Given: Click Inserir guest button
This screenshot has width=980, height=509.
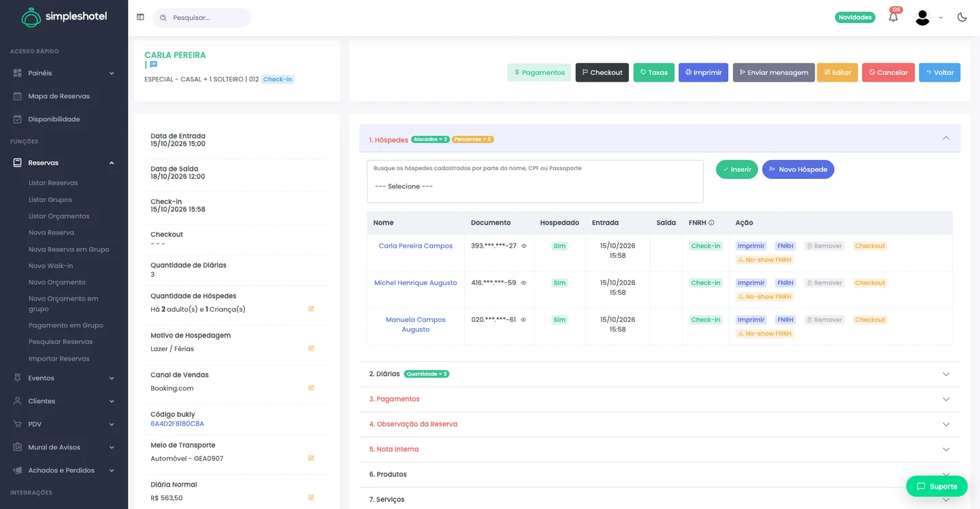Looking at the screenshot, I should pos(737,169).
